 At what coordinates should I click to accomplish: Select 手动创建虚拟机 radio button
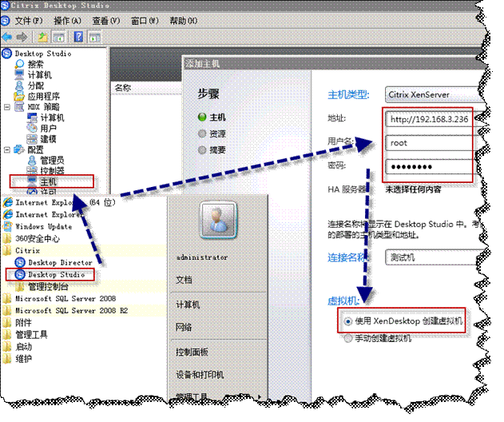click(347, 338)
